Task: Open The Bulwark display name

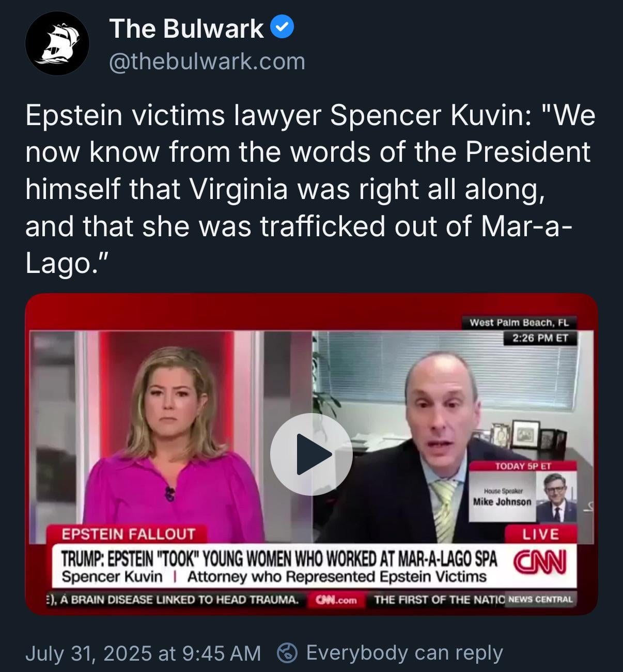Action: click(x=186, y=28)
